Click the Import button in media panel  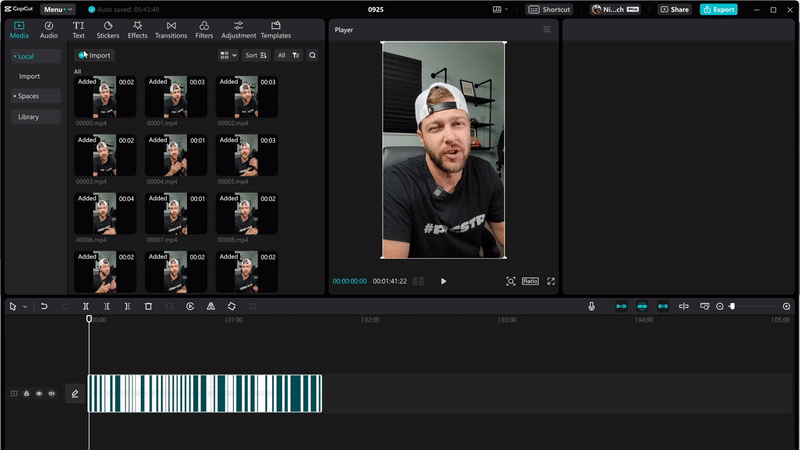point(95,56)
